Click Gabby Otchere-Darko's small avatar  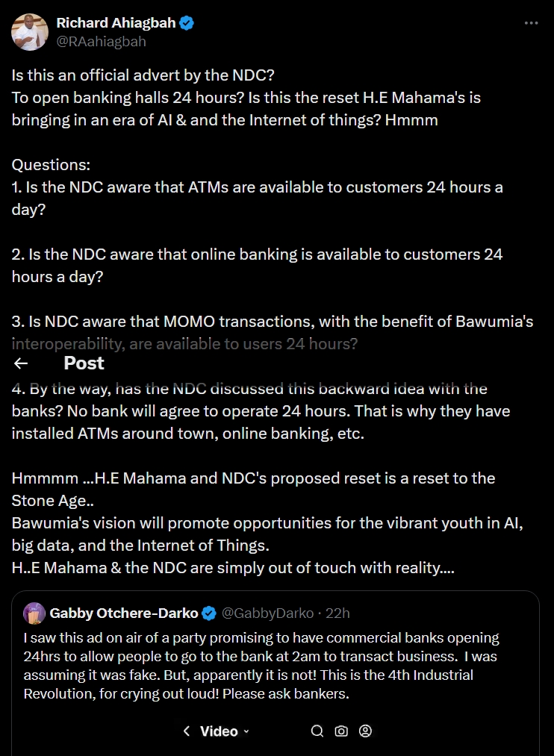34,613
